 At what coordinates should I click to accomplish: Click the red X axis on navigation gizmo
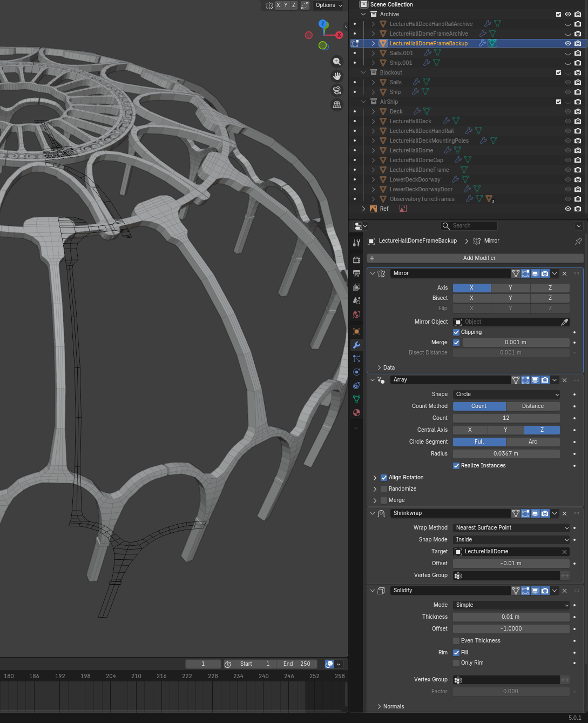point(339,35)
